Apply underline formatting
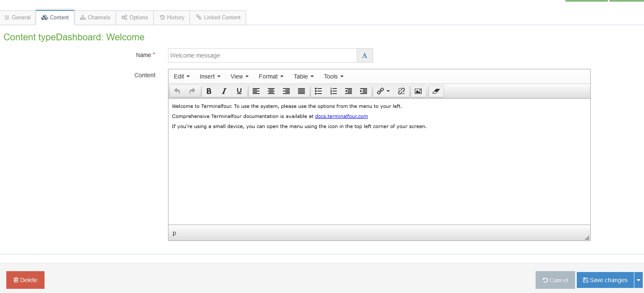644x293 pixels. click(239, 91)
